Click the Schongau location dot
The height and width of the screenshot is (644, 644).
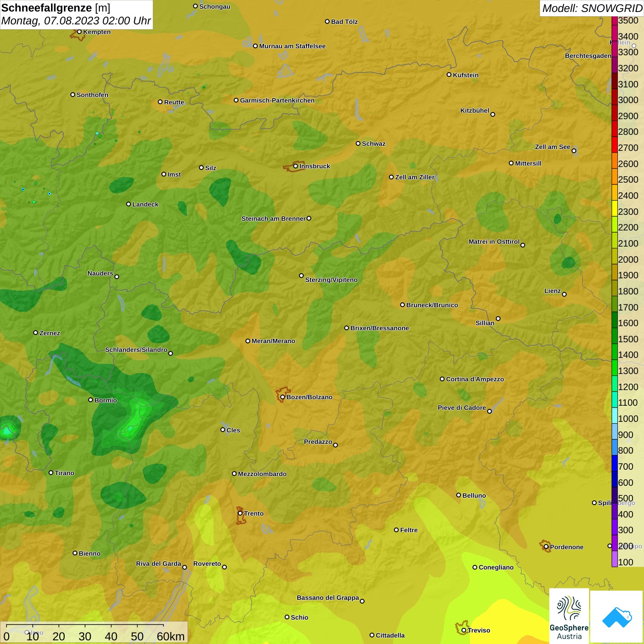195,6
